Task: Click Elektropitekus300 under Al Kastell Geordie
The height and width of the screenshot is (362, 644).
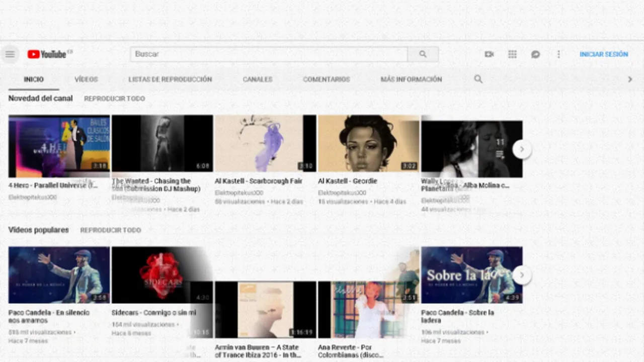Action: pyautogui.click(x=343, y=193)
